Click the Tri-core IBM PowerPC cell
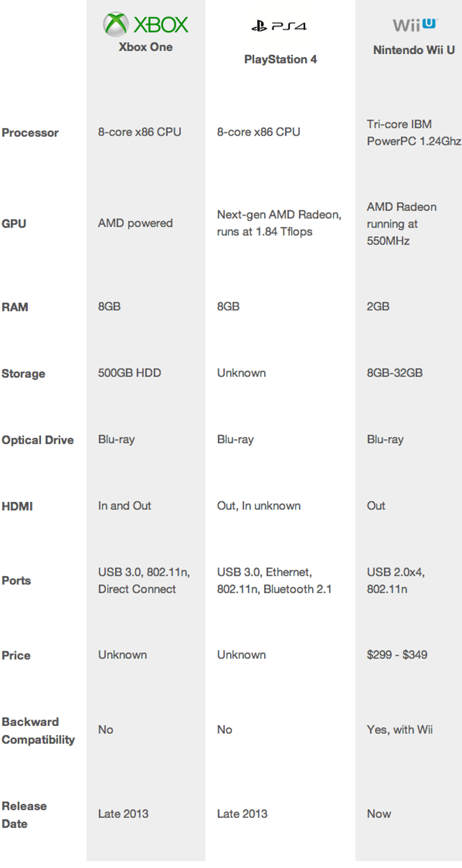 pyautogui.click(x=414, y=132)
